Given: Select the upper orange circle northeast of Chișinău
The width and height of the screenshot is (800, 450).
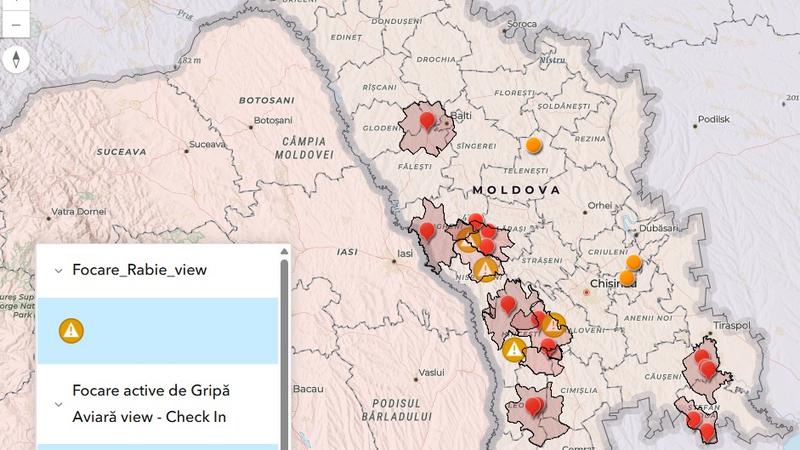Looking at the screenshot, I should [634, 262].
